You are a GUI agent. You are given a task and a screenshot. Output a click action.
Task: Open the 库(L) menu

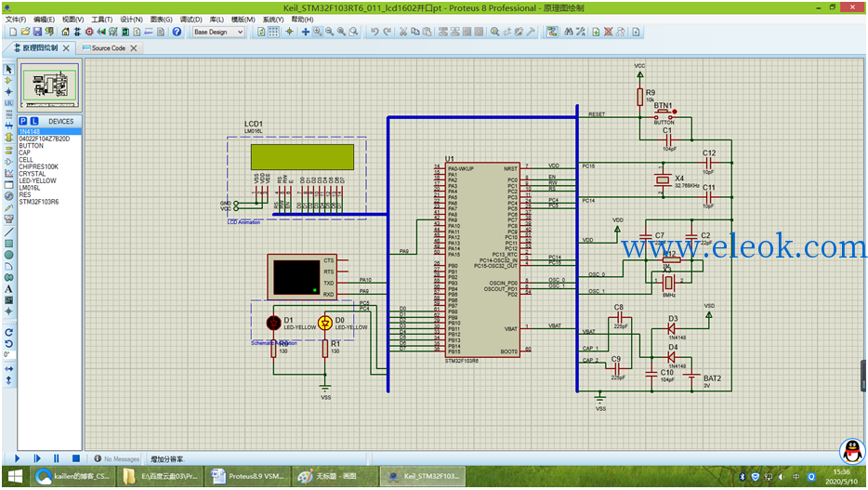coord(217,20)
